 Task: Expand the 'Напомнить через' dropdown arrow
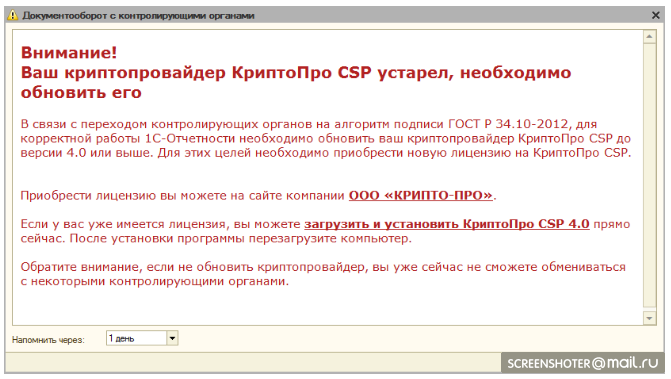[x=172, y=338]
